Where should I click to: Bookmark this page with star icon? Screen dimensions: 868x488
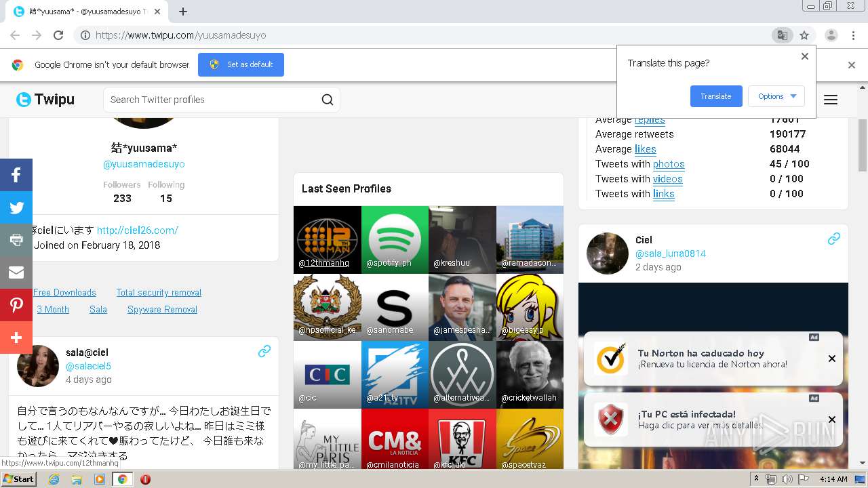[x=804, y=35]
